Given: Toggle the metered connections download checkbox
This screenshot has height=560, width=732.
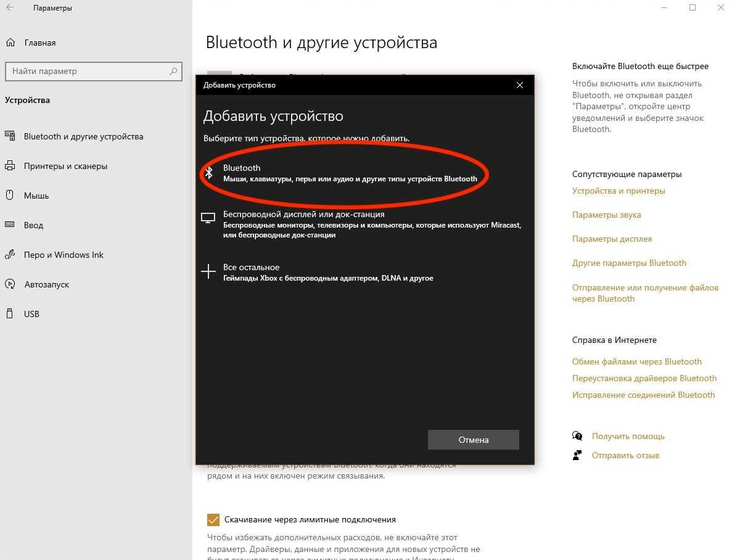Looking at the screenshot, I should click(213, 519).
